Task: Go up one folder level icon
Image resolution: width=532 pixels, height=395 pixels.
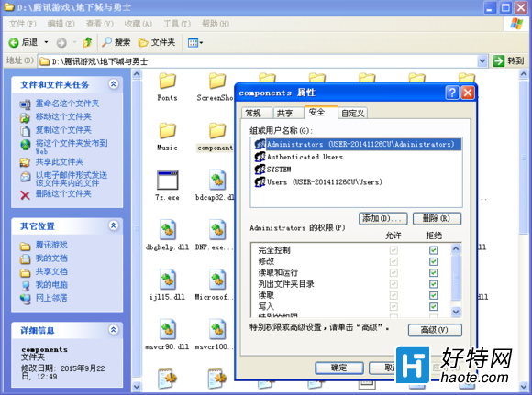Action: (87, 42)
